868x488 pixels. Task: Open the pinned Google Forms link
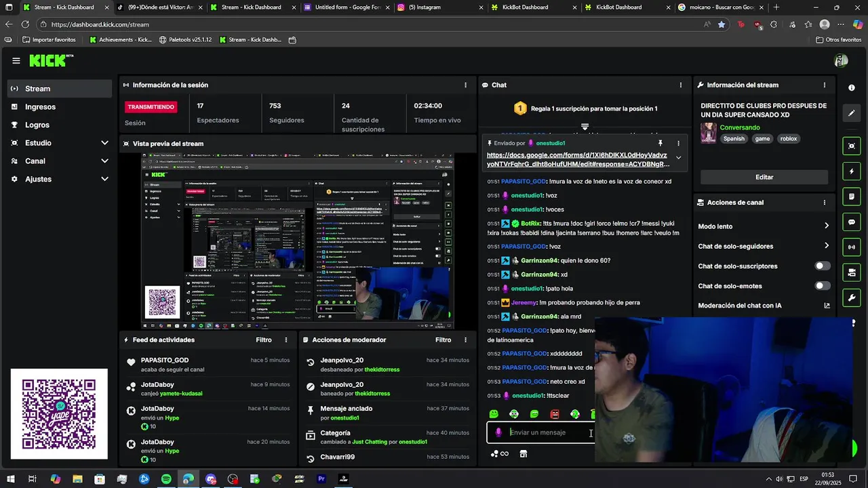coord(578,159)
